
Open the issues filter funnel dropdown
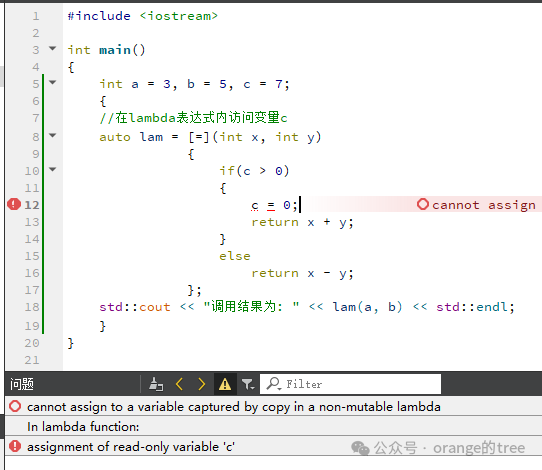248,384
